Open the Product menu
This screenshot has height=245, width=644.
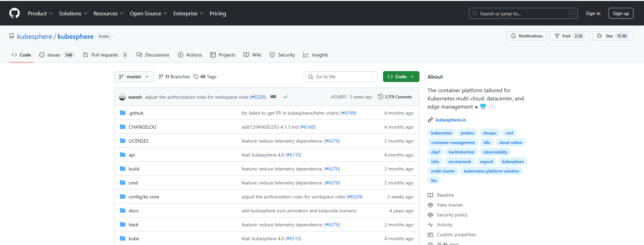click(x=40, y=13)
